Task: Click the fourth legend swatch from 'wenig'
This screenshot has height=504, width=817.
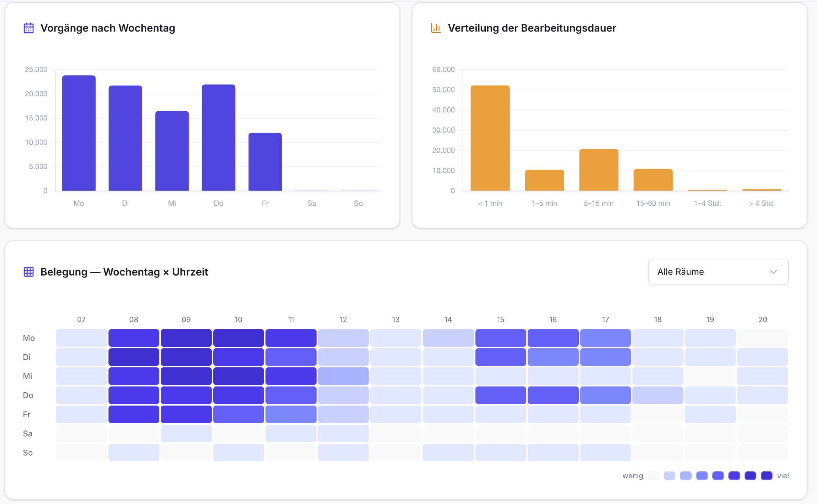Action: coord(702,476)
